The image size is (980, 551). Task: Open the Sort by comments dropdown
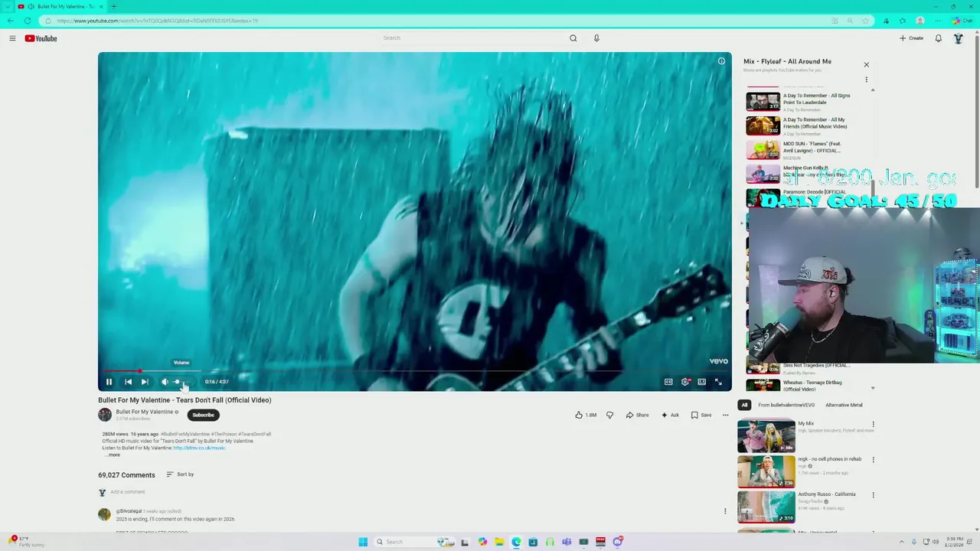180,474
